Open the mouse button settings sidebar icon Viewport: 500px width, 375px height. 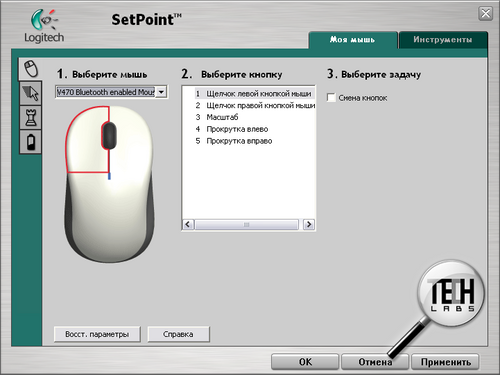30,69
